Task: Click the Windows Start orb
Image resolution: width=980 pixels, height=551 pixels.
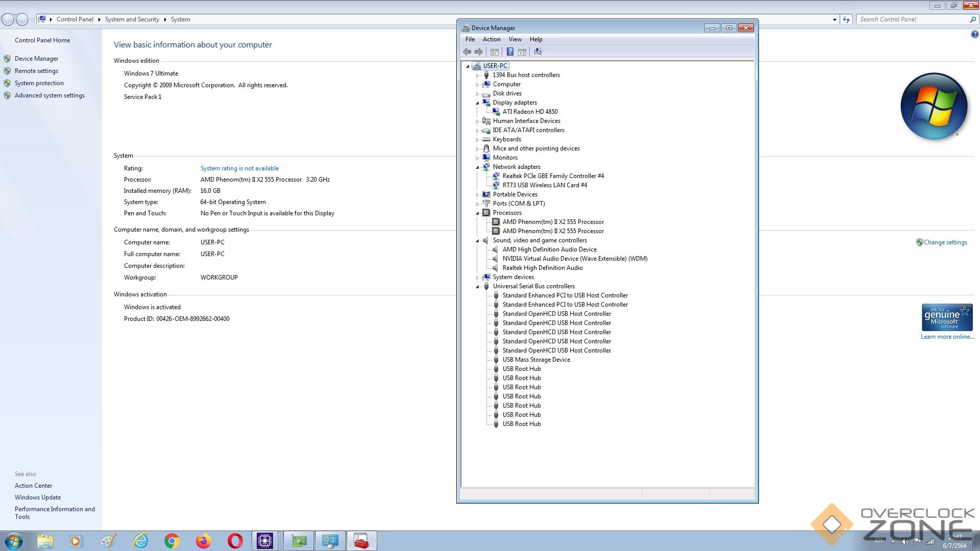Action: tap(14, 541)
